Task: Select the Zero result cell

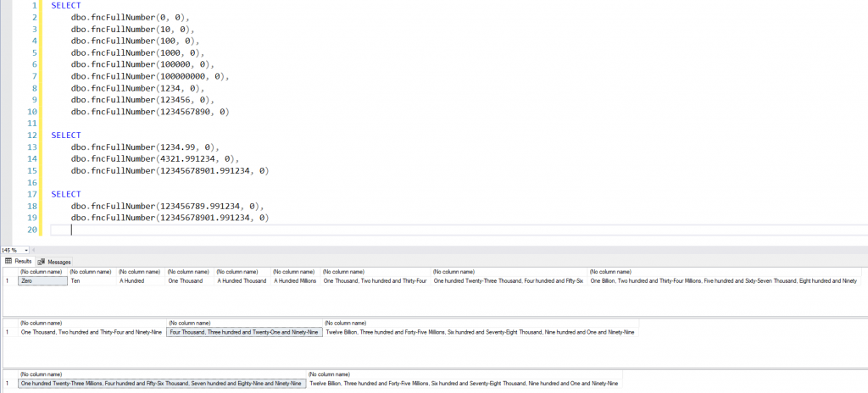Action: (42, 281)
